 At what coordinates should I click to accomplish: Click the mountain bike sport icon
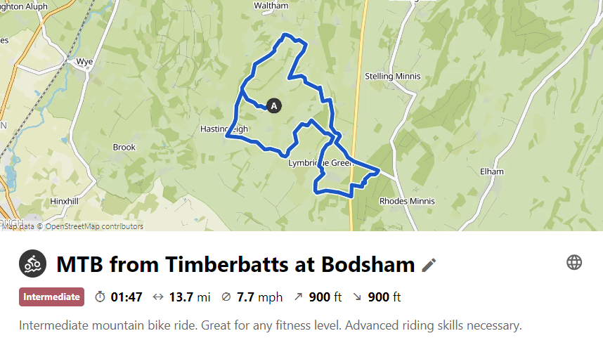click(32, 264)
